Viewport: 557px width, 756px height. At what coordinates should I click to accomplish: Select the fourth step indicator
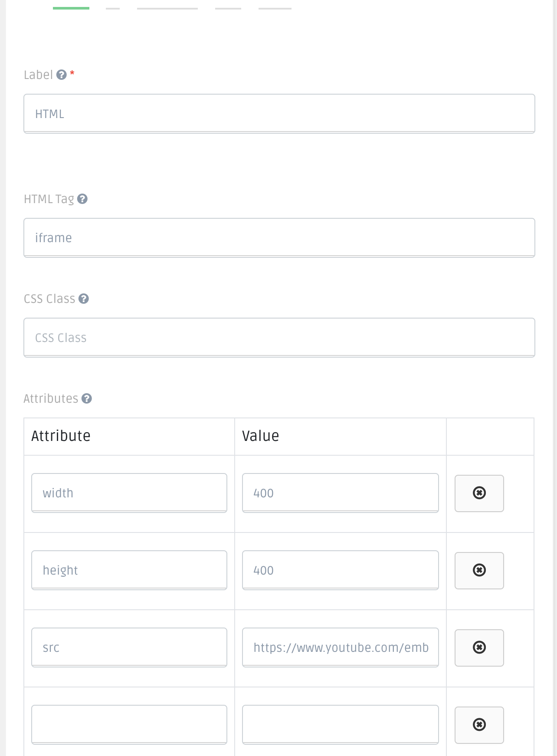[229, 7]
